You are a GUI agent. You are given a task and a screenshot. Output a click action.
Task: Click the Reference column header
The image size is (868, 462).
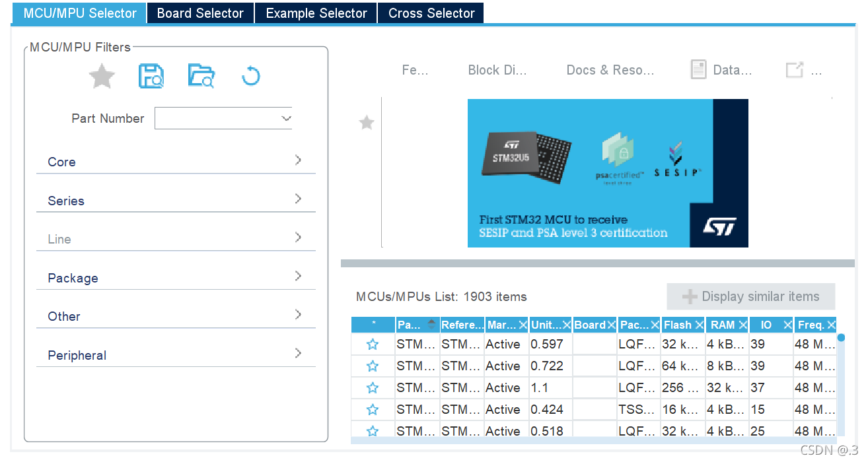(x=462, y=325)
